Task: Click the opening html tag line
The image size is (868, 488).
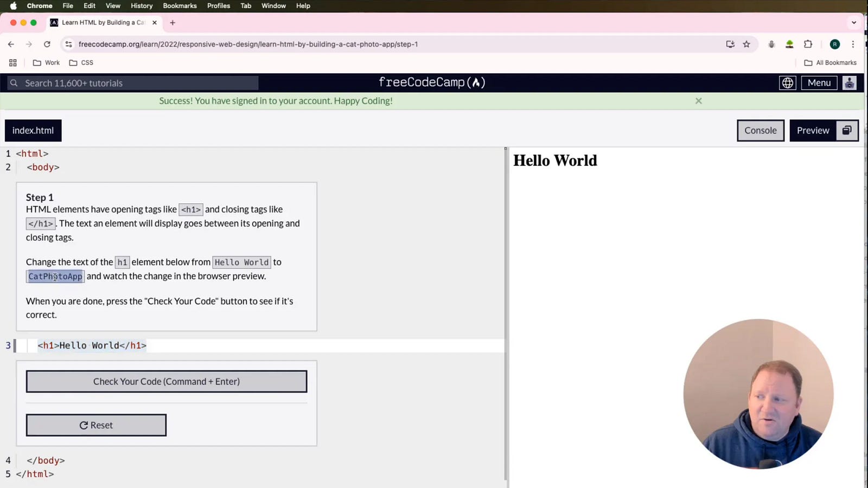Action: pos(32,154)
